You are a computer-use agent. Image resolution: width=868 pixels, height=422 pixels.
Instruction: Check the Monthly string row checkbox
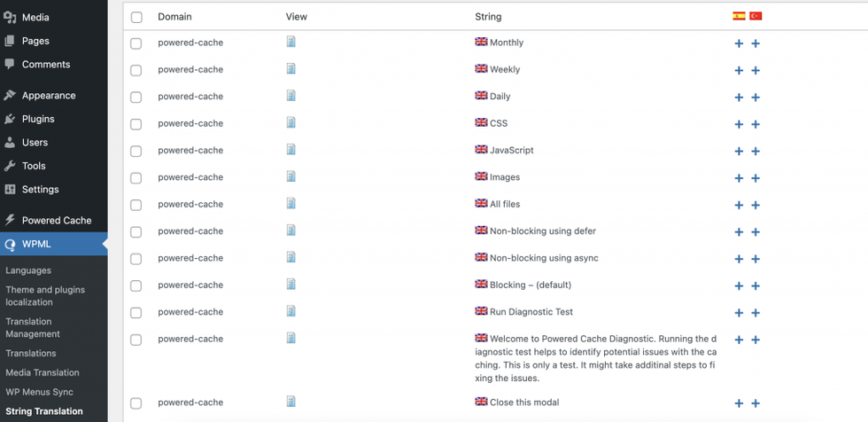pos(136,43)
